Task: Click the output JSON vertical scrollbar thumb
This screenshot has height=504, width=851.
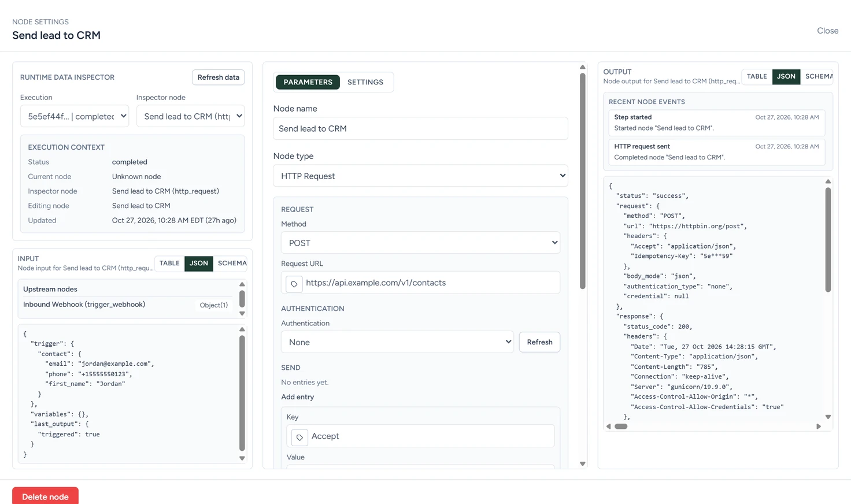Action: 828,240
